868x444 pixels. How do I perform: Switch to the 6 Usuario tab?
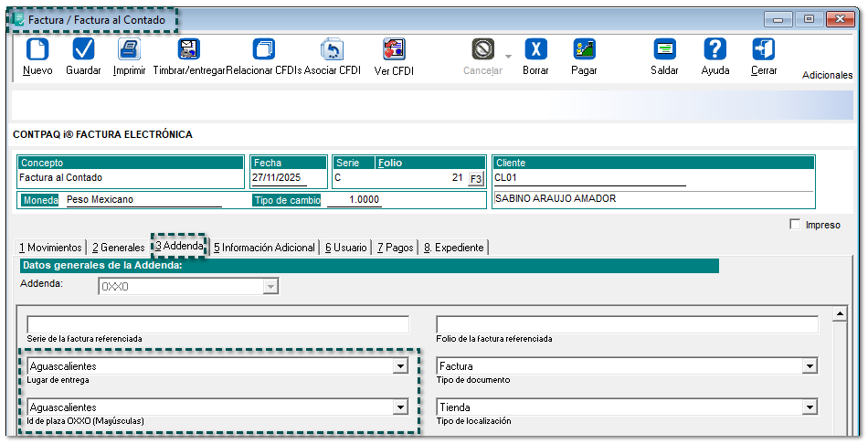click(346, 248)
